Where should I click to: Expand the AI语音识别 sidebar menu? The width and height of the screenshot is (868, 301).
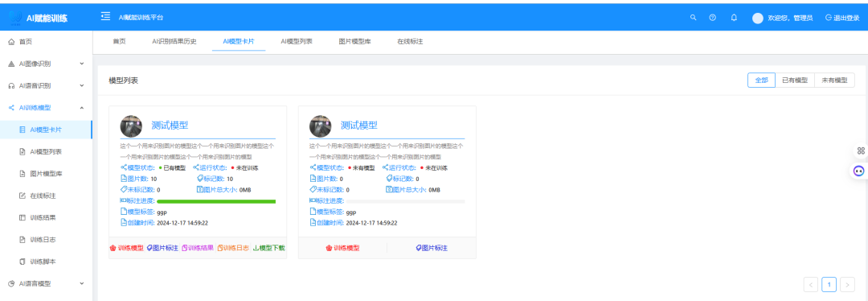(x=46, y=86)
